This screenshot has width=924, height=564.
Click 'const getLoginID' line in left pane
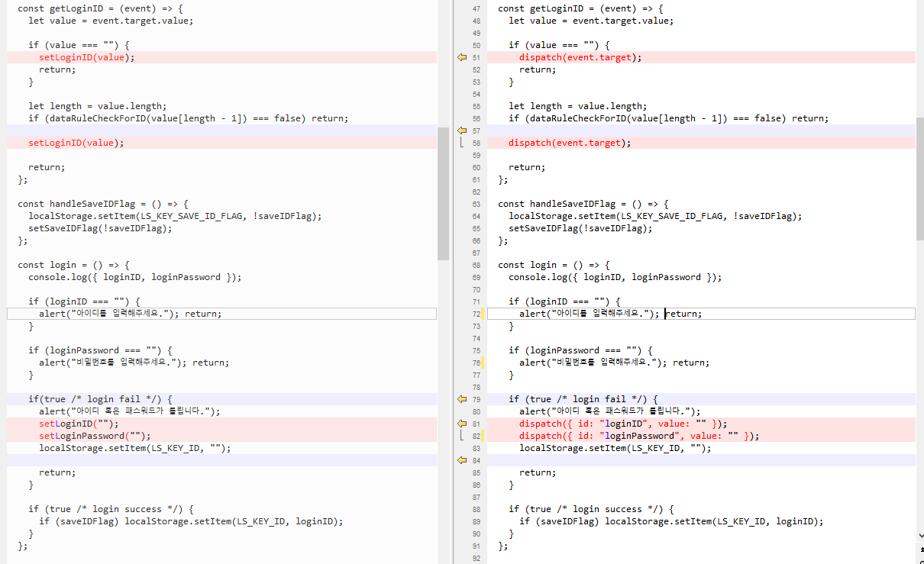100,8
